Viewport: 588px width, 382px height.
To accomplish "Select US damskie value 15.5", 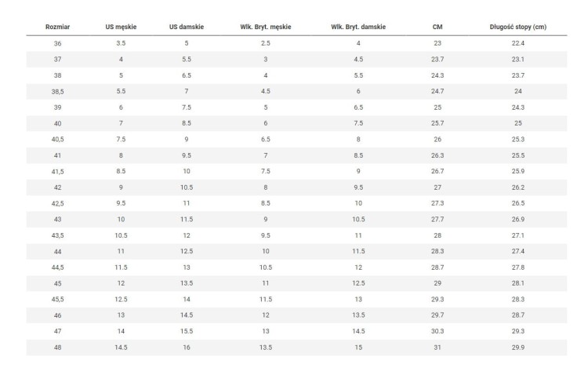I will (x=187, y=331).
